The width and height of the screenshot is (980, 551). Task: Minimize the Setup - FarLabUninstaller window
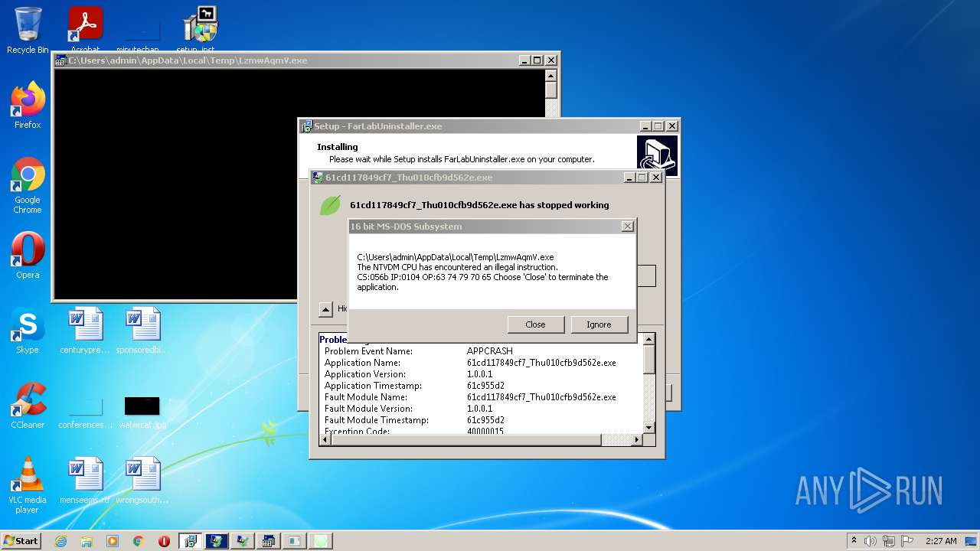[644, 126]
